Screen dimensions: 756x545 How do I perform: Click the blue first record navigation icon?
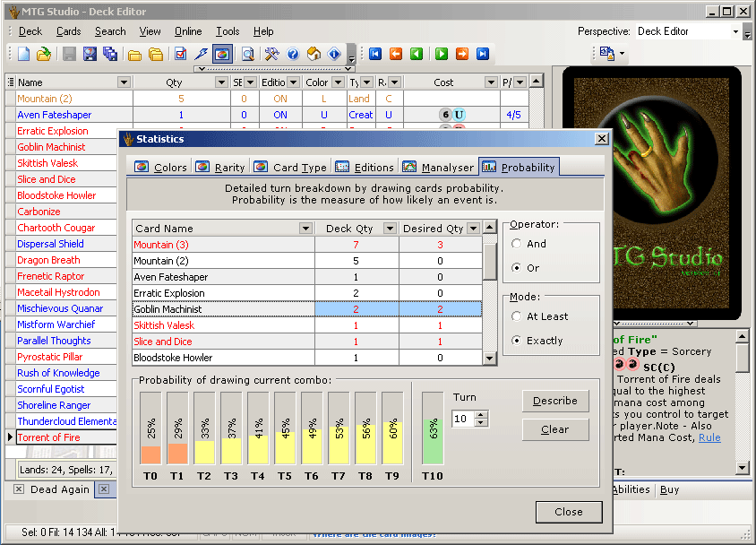coord(375,55)
